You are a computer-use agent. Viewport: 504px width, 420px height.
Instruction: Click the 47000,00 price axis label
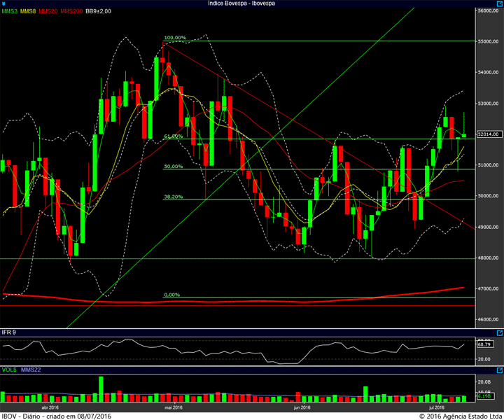pyautogui.click(x=488, y=288)
